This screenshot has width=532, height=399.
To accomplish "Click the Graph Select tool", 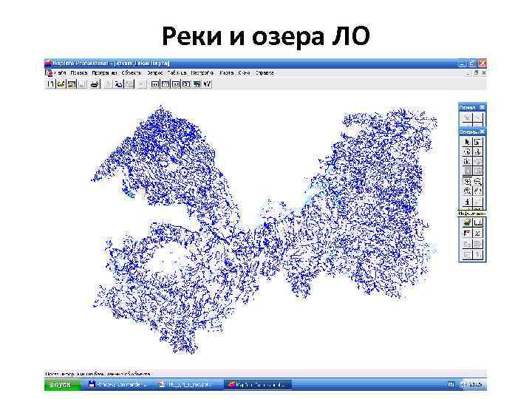I will [477, 171].
